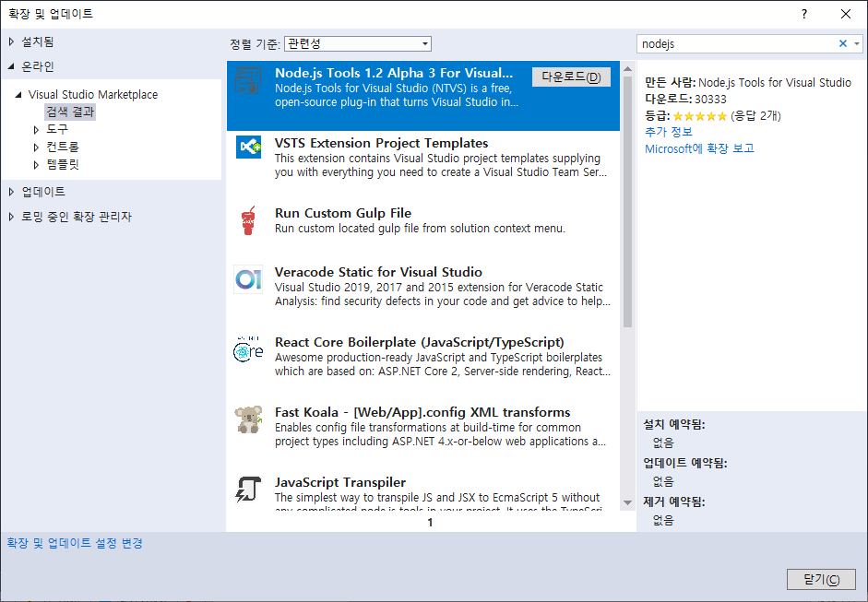The width and height of the screenshot is (868, 602).
Task: Click the Fast Koala koala icon
Action: [248, 419]
